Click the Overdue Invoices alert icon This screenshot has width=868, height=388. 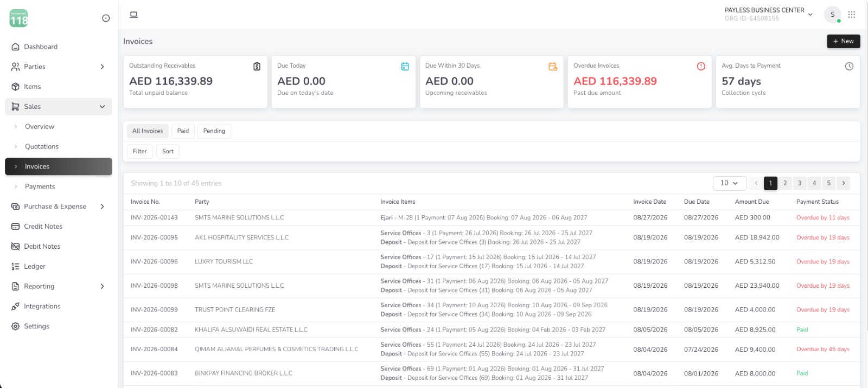coord(701,66)
